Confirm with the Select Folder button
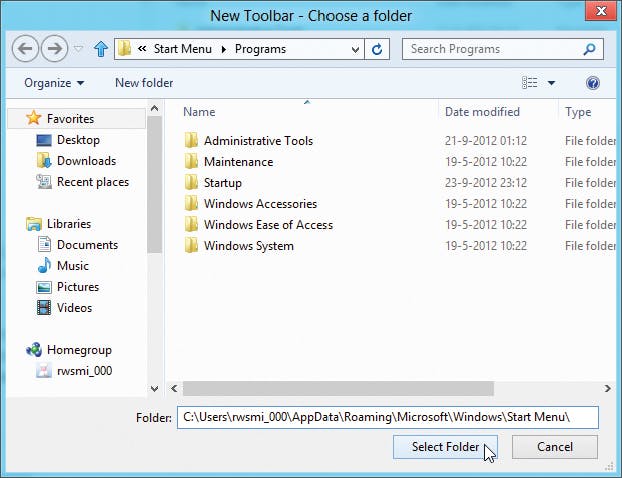This screenshot has width=622, height=478. point(445,447)
